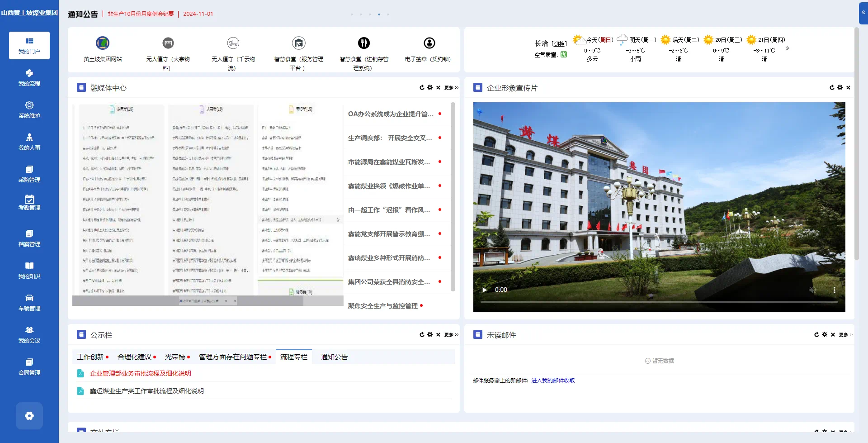Viewport: 868px width, 443px height.
Task: Refresh the 融媒体中心 panel
Action: click(x=422, y=88)
